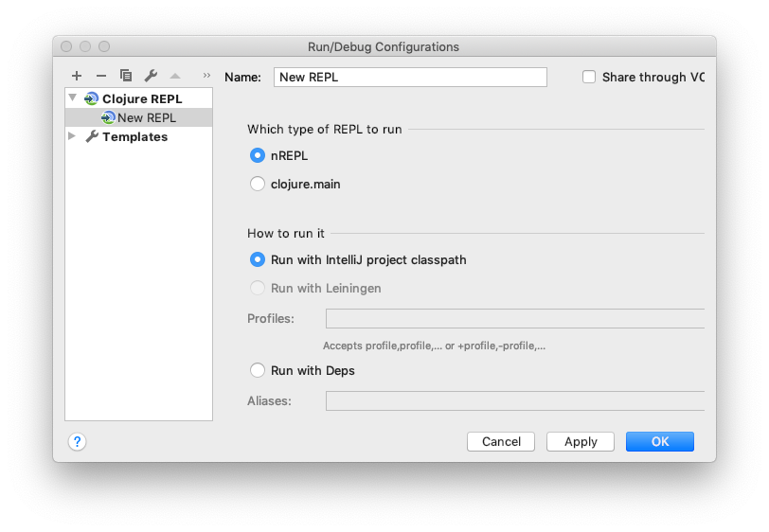Click the Name input field
Screen dimensions: 769x532
[x=410, y=78]
